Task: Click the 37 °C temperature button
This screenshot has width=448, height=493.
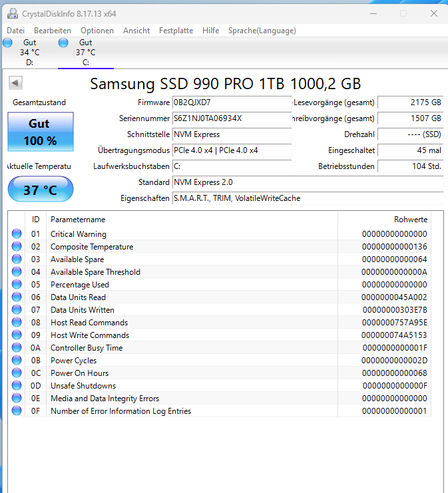Action: (x=41, y=189)
